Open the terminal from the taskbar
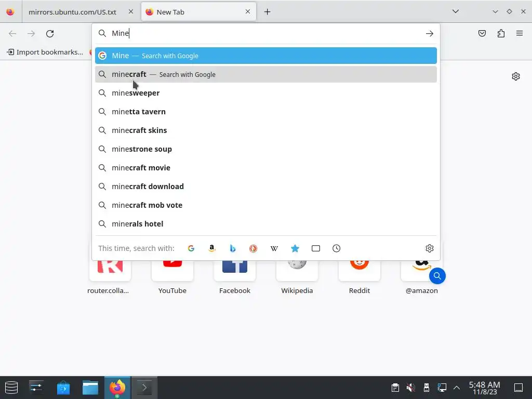This screenshot has height=399, width=532. (x=144, y=388)
